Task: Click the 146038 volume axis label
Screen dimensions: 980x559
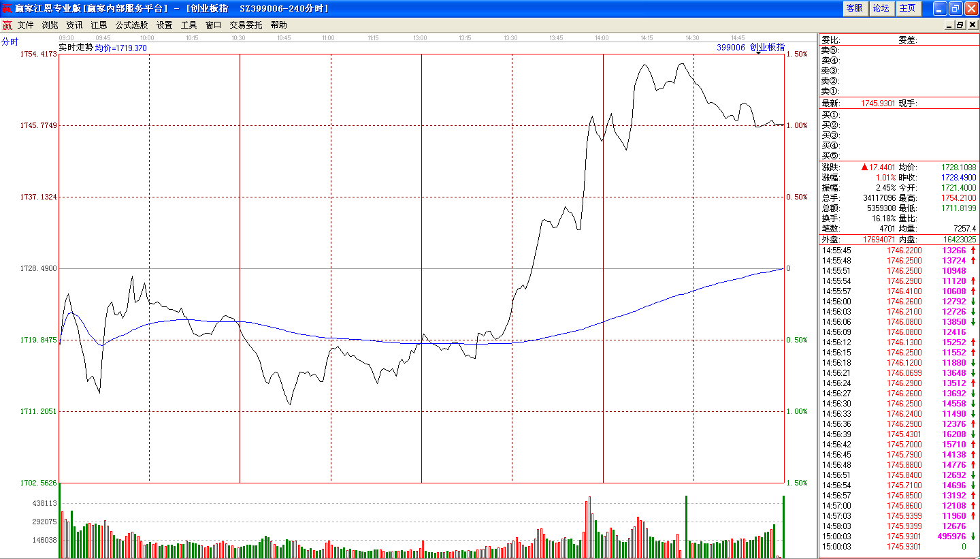Action: tap(45, 540)
